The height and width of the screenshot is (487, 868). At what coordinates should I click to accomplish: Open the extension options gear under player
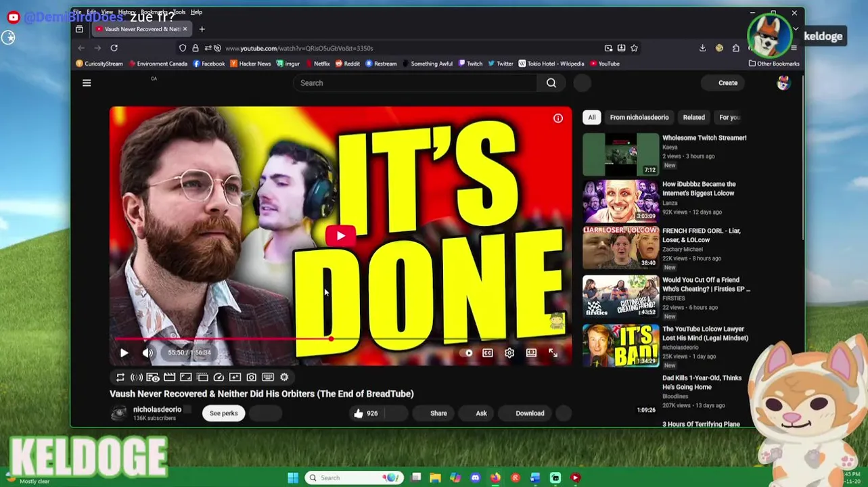[x=284, y=377]
